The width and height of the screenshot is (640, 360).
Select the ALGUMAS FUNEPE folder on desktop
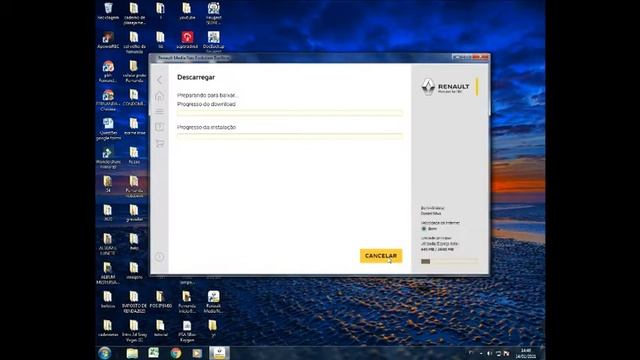click(x=108, y=244)
